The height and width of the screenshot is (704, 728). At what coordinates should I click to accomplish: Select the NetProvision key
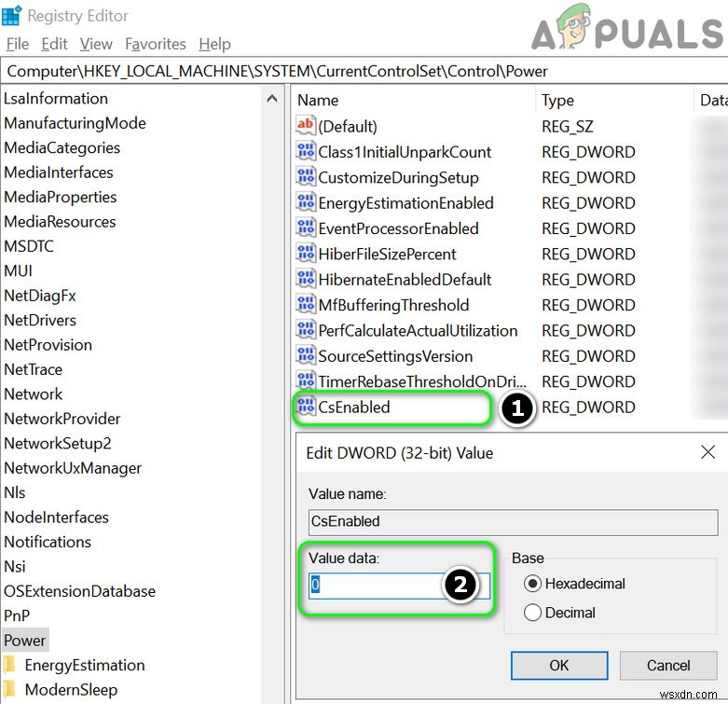pos(48,345)
